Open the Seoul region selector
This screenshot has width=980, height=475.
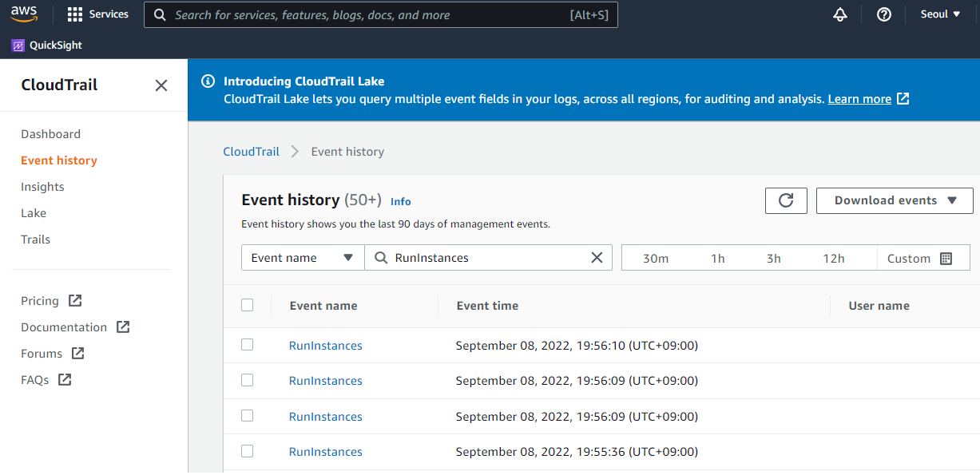pyautogui.click(x=941, y=14)
